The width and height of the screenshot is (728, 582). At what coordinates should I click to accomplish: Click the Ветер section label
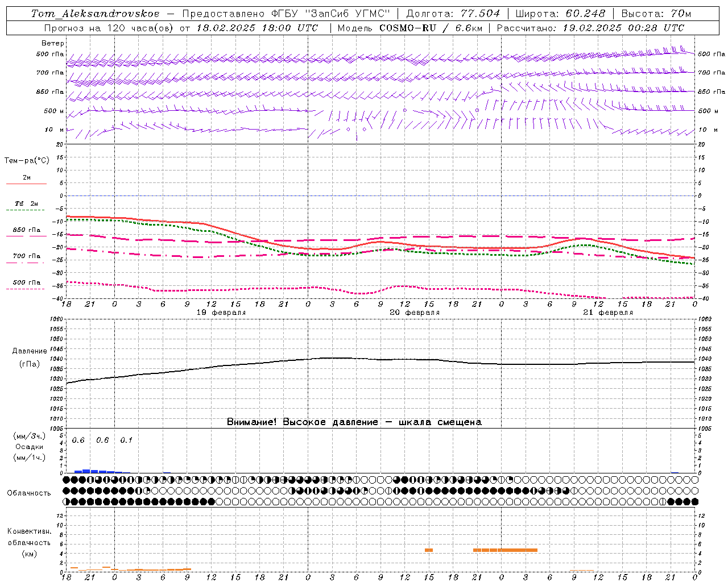53,43
